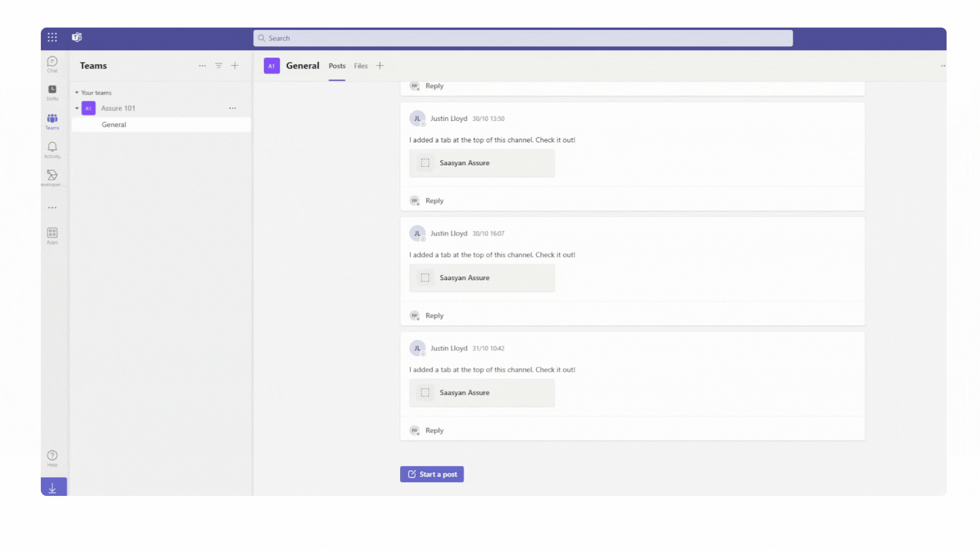Click Justin Lloyd avatar on 30/10 13:50 post
Screen dimensions: 980x551
coord(418,118)
